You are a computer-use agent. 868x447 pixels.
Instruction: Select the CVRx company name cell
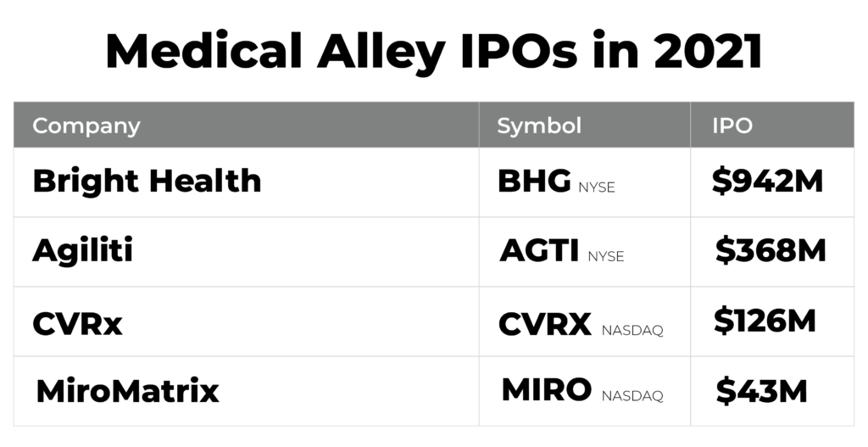(77, 323)
